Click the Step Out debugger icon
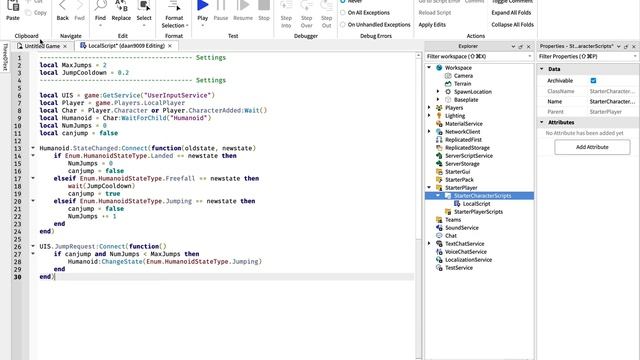The image size is (640, 360). (327, 6)
